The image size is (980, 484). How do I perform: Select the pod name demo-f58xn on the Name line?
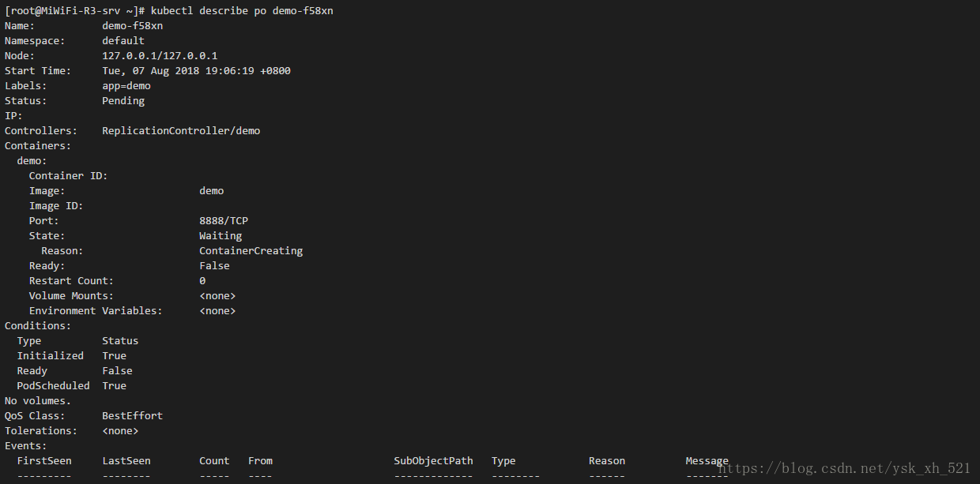click(x=132, y=25)
